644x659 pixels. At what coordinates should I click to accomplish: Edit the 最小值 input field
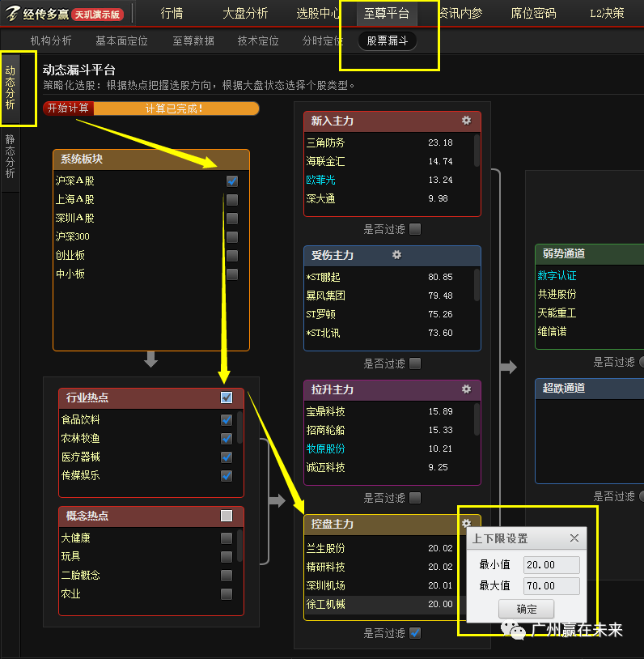click(551, 564)
